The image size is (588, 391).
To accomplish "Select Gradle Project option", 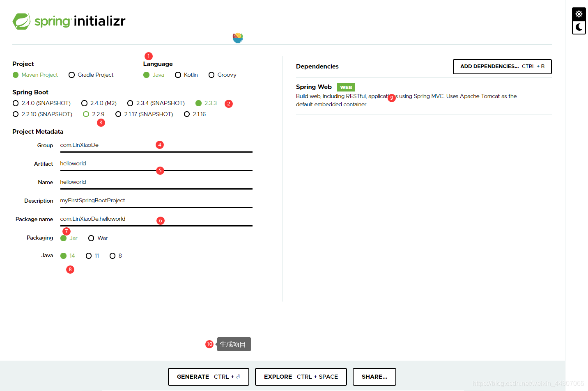I will pyautogui.click(x=91, y=75).
